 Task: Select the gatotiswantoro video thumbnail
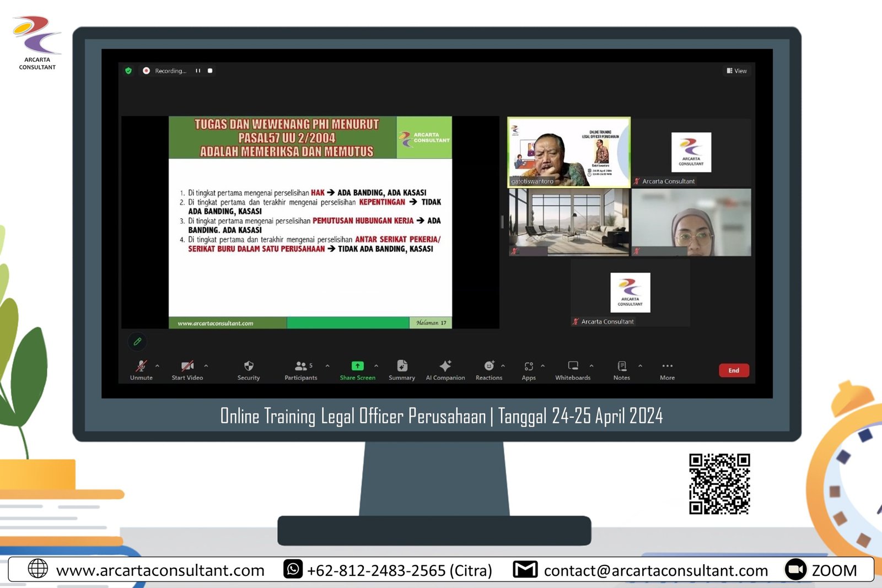568,153
